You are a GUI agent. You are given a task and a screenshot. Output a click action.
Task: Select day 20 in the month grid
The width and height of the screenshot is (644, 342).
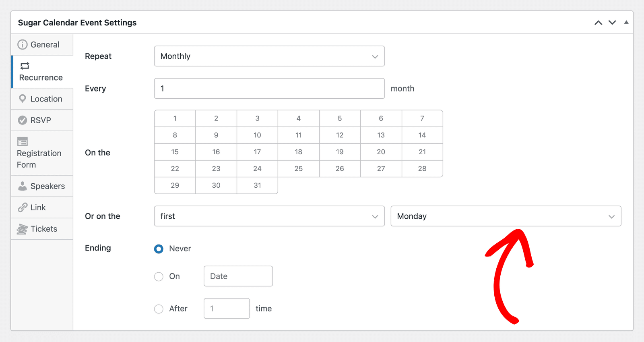tap(381, 152)
